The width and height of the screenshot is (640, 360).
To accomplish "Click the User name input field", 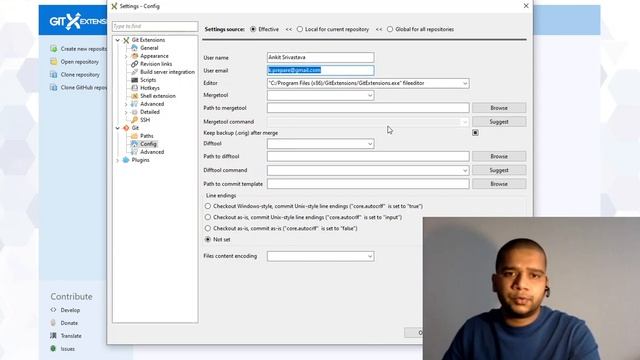I will coord(320,58).
